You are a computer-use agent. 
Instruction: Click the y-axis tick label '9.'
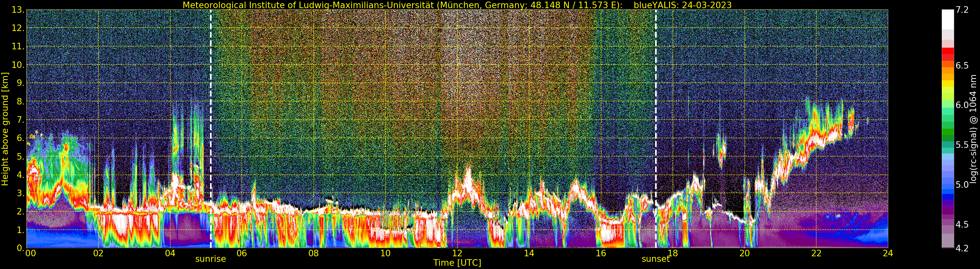point(21,83)
